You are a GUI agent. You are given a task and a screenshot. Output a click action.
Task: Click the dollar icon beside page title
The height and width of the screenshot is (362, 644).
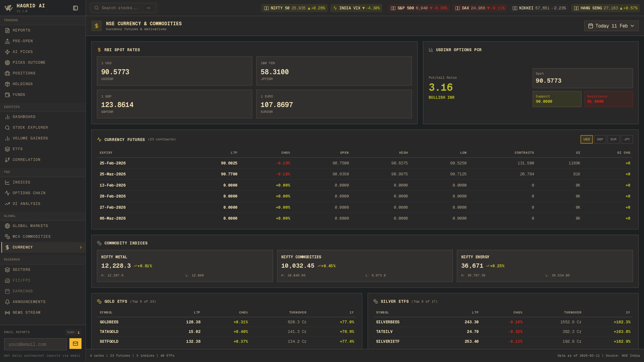coord(97,26)
